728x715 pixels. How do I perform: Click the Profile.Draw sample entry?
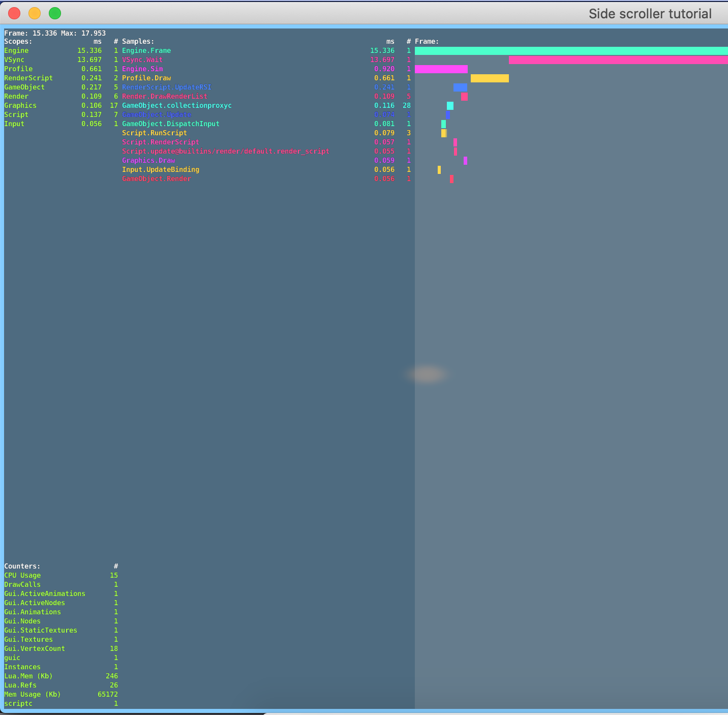tap(146, 78)
